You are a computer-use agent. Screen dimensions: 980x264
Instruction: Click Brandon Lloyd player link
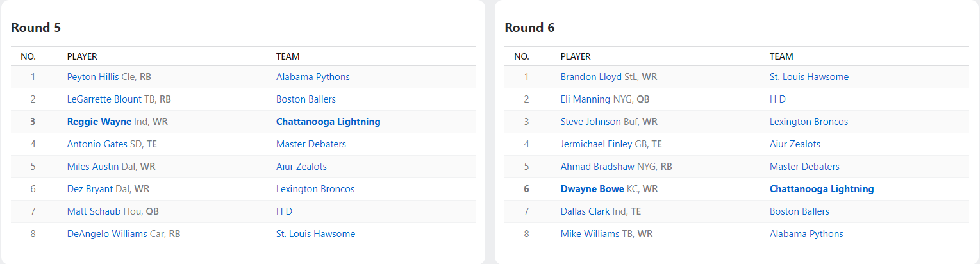591,77
